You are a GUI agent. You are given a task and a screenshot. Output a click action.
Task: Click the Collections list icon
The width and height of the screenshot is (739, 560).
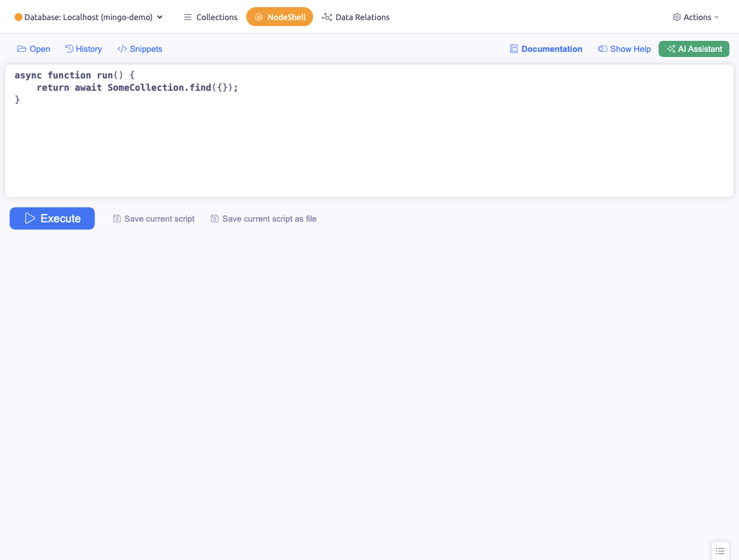187,17
